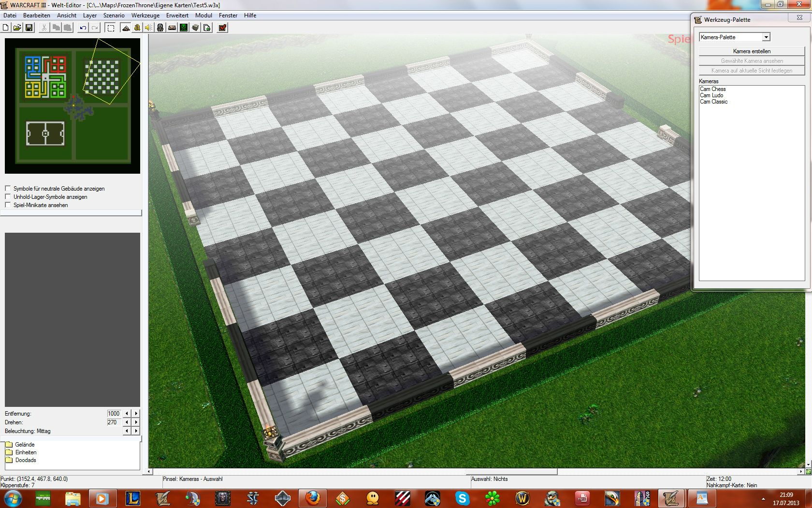Select 'Cam Ludo' in the Kameras list
This screenshot has width=812, height=508.
(x=711, y=95)
